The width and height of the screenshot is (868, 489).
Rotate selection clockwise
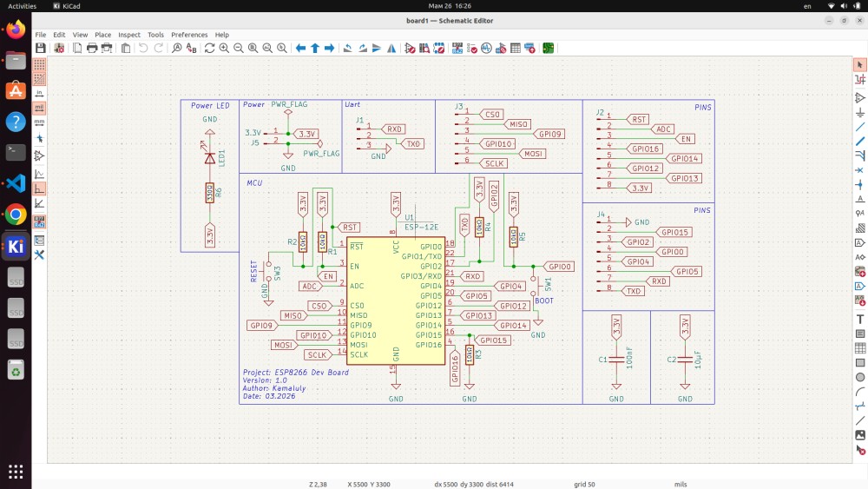pos(363,48)
